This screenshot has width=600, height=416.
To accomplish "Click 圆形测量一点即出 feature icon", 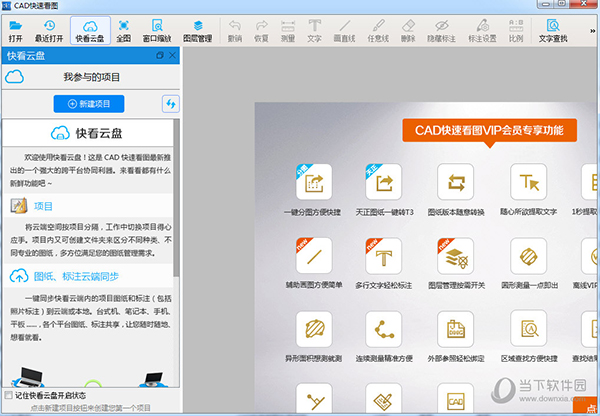I will coord(528,256).
